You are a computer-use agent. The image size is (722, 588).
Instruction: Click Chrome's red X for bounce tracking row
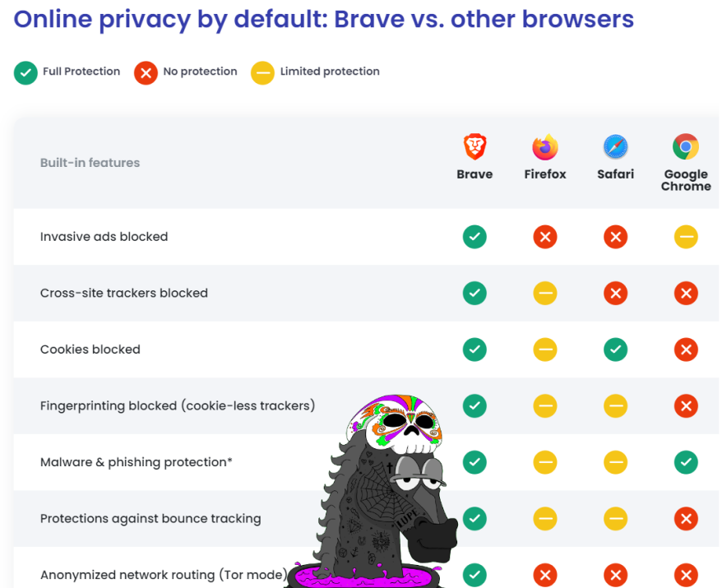[686, 518]
